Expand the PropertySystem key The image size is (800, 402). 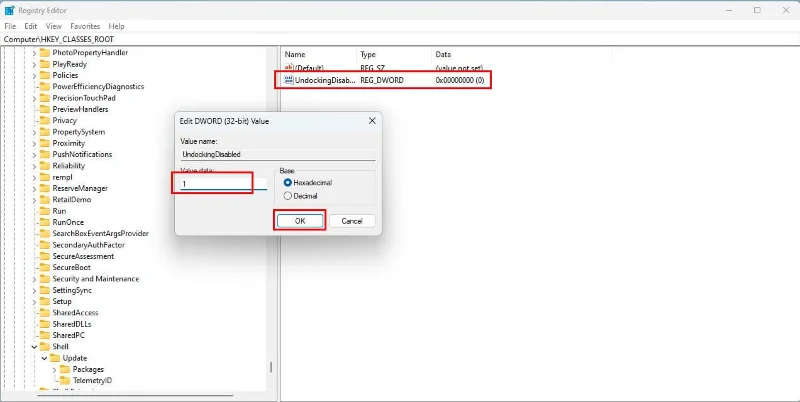(x=35, y=132)
